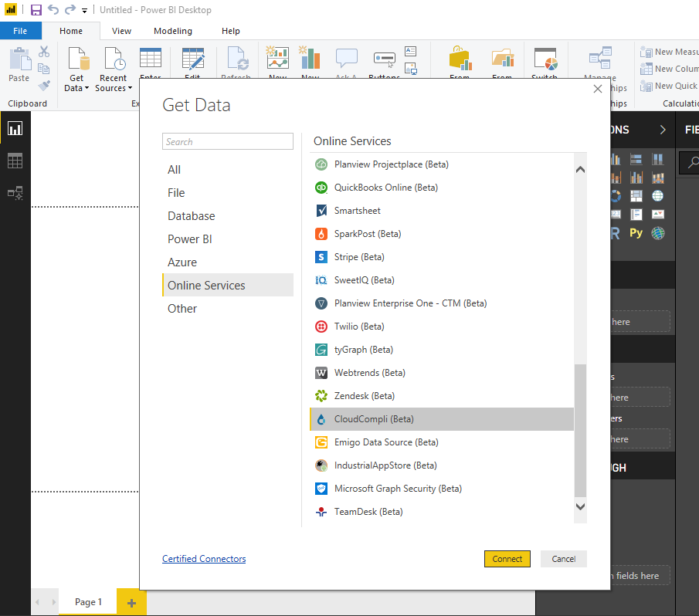Open the Help ribbon tab

pyautogui.click(x=230, y=31)
